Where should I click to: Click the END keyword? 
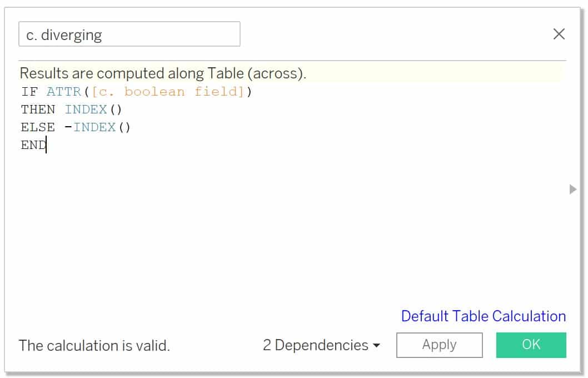33,145
